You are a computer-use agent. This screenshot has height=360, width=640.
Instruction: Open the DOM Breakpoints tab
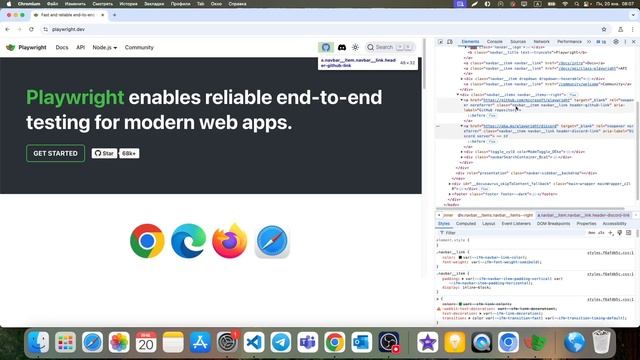coord(553,224)
